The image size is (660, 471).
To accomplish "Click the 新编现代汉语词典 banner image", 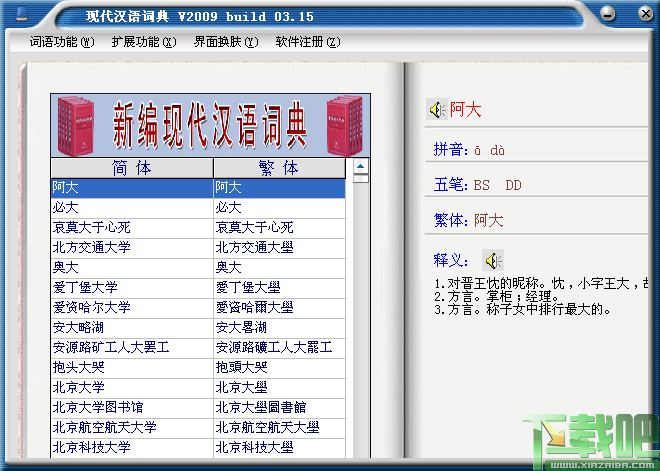I will (210, 125).
